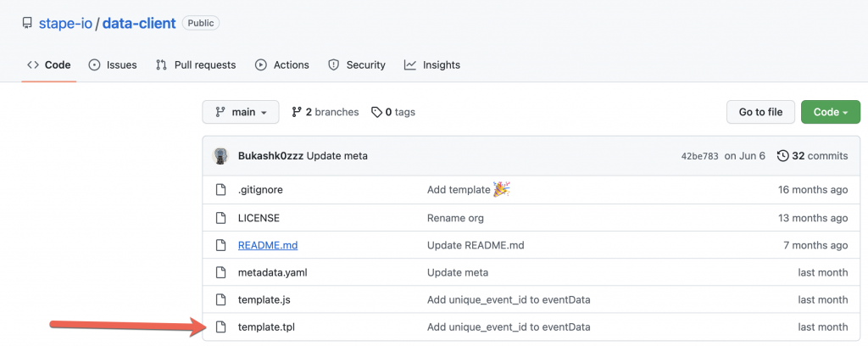This screenshot has height=346, width=868.
Task: Expand the green Code dropdown button
Action: pyautogui.click(x=831, y=112)
